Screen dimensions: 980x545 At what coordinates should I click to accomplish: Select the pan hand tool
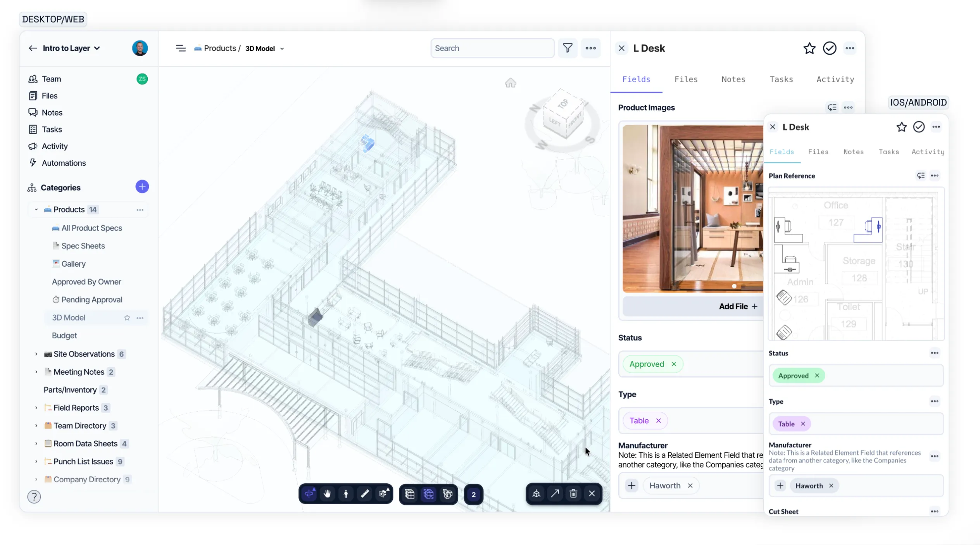[327, 493]
